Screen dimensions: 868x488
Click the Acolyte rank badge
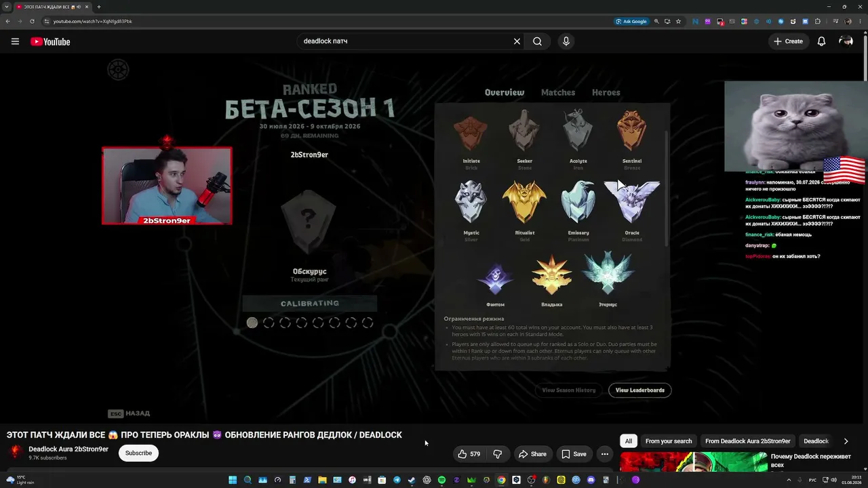pos(578,131)
